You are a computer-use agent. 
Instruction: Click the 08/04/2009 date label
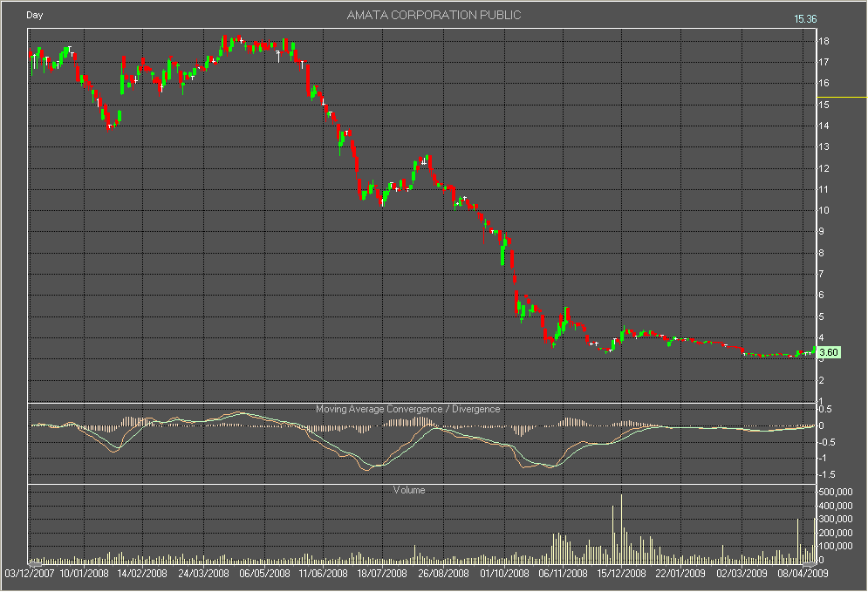[x=803, y=573]
